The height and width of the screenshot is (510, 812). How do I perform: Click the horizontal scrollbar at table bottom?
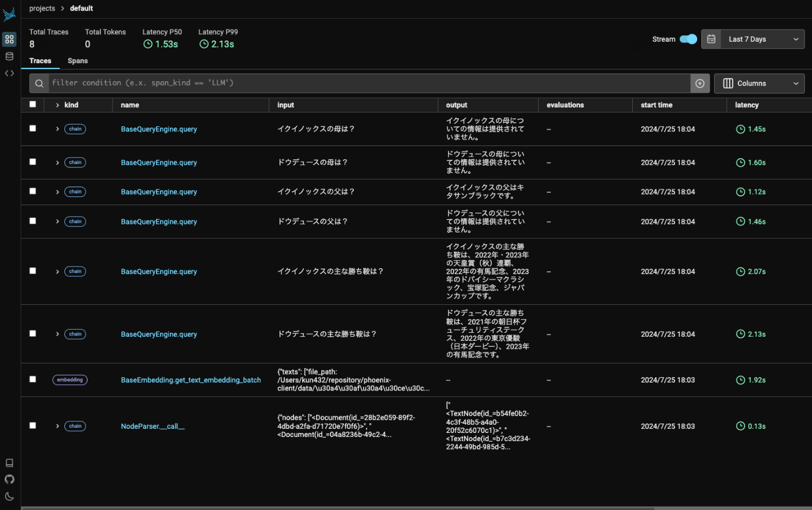[338, 508]
